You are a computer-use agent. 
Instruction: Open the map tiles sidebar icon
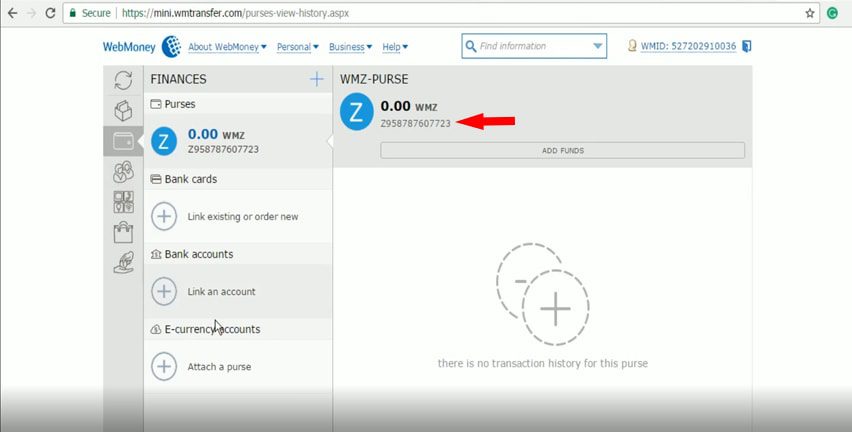tap(123, 202)
